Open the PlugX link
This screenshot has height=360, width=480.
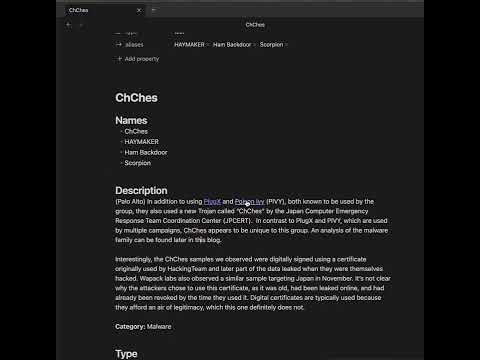[x=212, y=201]
